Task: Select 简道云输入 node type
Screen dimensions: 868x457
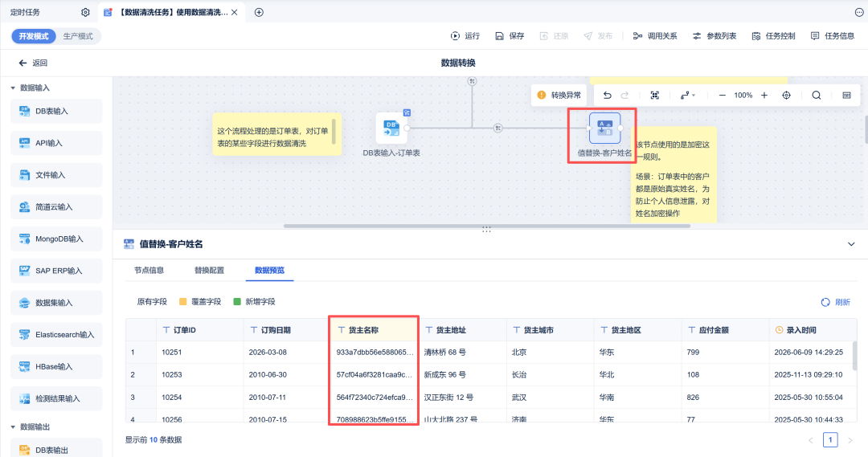Action: [x=56, y=207]
